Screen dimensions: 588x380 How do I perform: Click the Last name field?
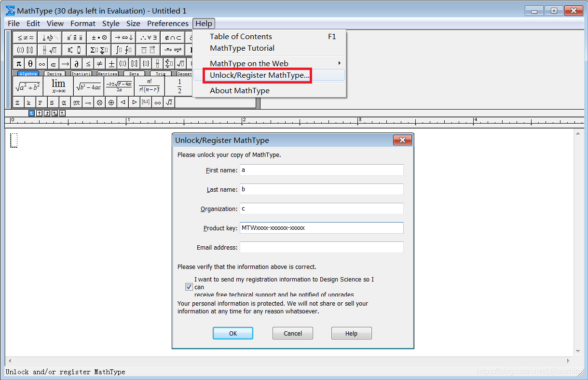322,189
